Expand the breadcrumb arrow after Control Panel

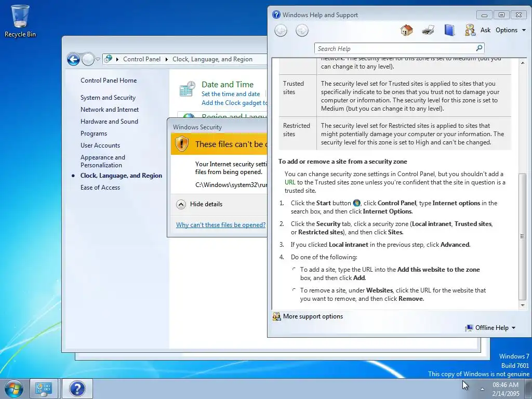coord(167,59)
